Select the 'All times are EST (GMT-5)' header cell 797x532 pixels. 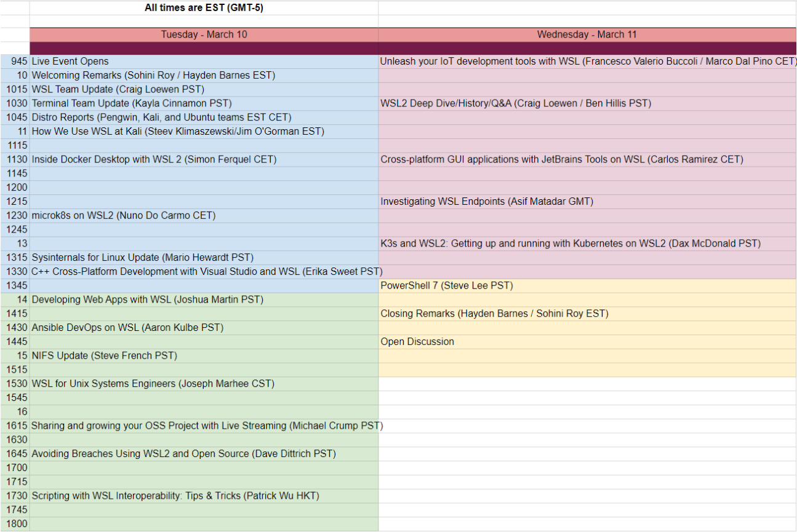(204, 8)
